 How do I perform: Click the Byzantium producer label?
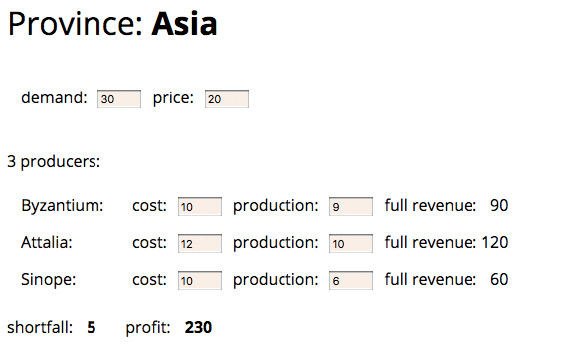click(62, 206)
